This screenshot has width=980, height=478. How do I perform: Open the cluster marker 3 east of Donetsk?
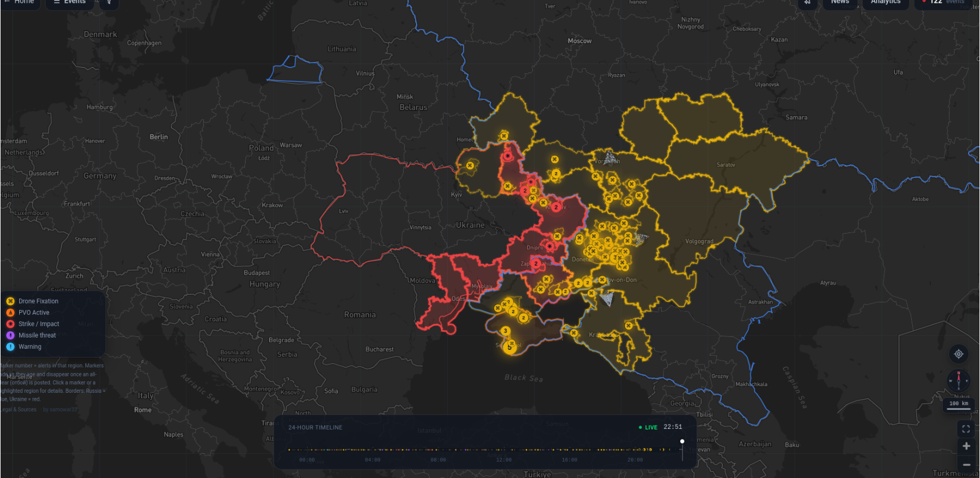click(615, 257)
